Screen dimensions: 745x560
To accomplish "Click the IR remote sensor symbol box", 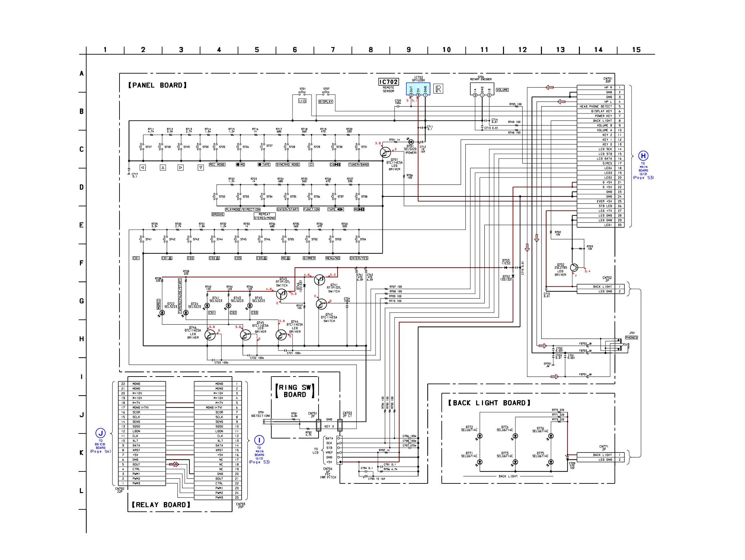I will click(x=438, y=89).
